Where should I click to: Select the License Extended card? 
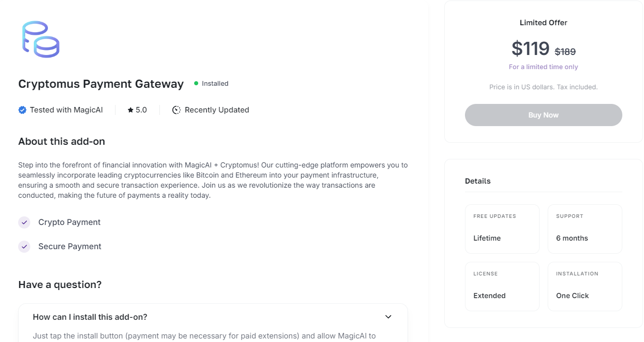(502, 286)
